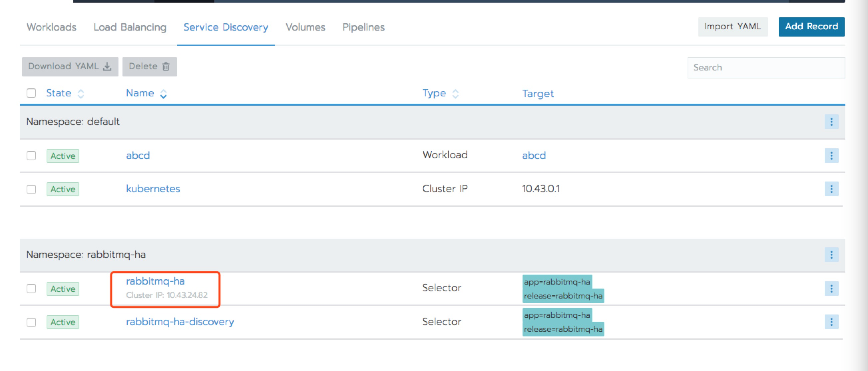This screenshot has height=371, width=868.
Task: Check the checkbox next to rabbitmq-ha service
Action: pos(31,289)
